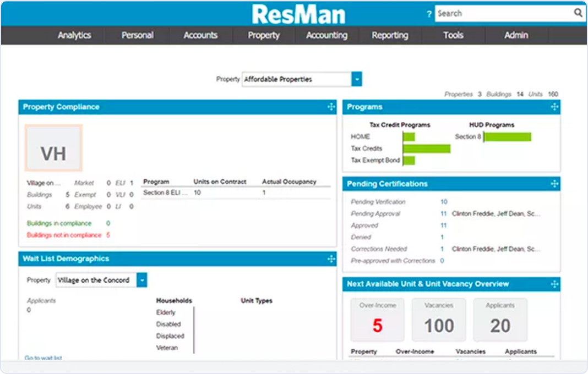Click the Vacancies column header in vacancy table
The height and width of the screenshot is (374, 588).
tap(470, 351)
